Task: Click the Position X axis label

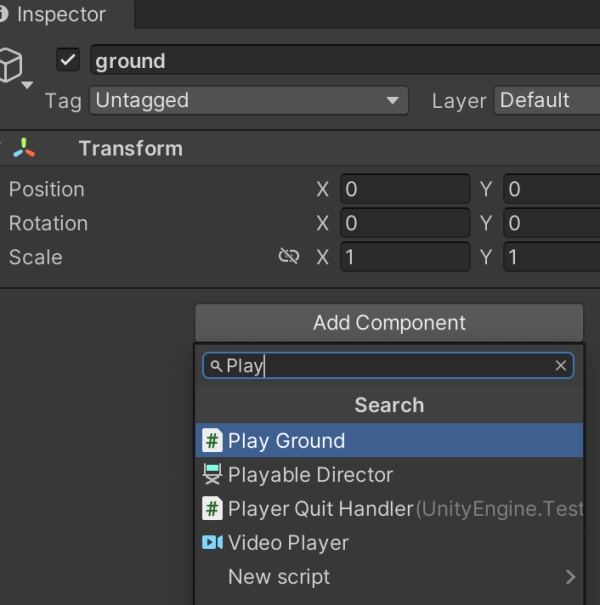Action: pos(323,189)
